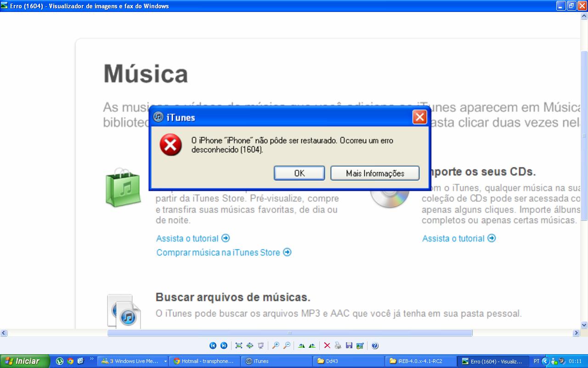The image size is (588, 368).
Task: Click volume tray icon
Action: (562, 361)
